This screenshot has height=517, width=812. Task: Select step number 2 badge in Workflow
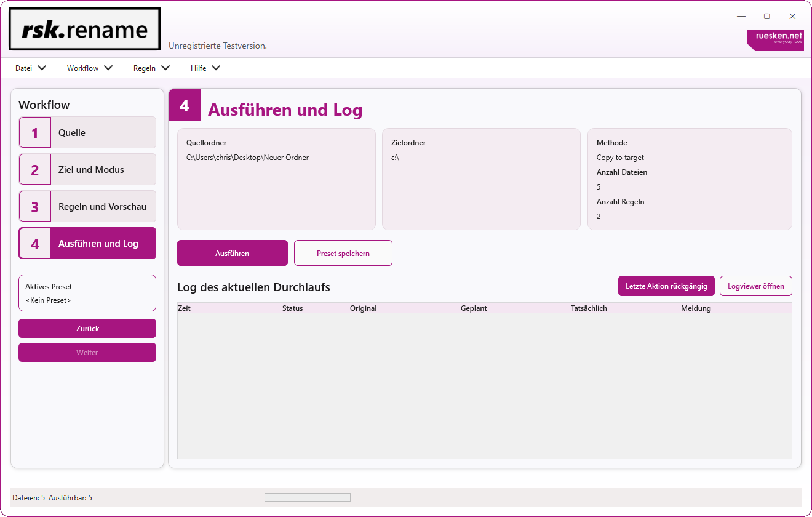tap(35, 170)
